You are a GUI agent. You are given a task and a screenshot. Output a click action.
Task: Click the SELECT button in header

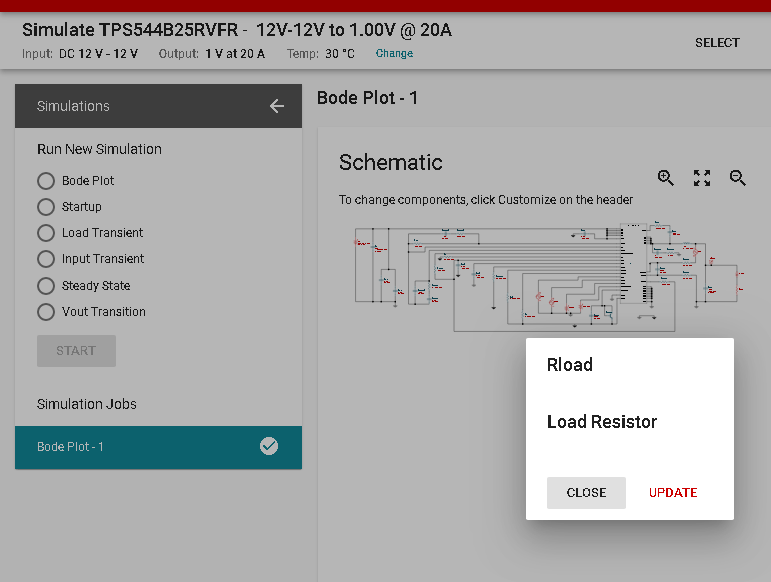(717, 43)
